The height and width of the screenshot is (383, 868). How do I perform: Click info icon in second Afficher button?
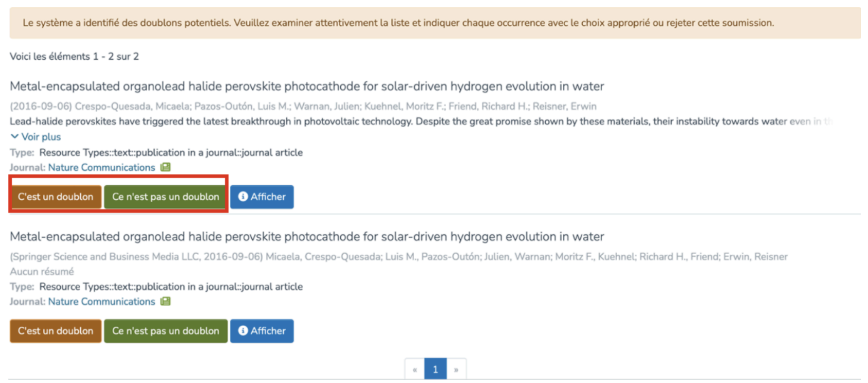tap(243, 331)
